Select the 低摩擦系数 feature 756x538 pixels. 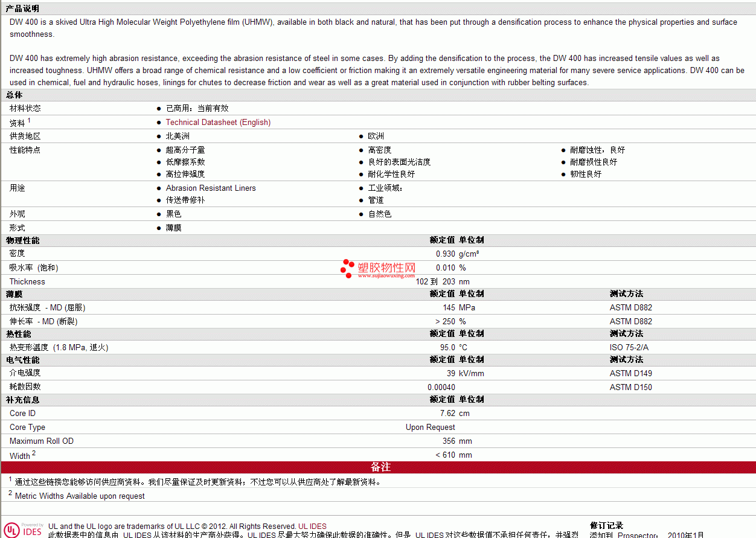coord(185,162)
